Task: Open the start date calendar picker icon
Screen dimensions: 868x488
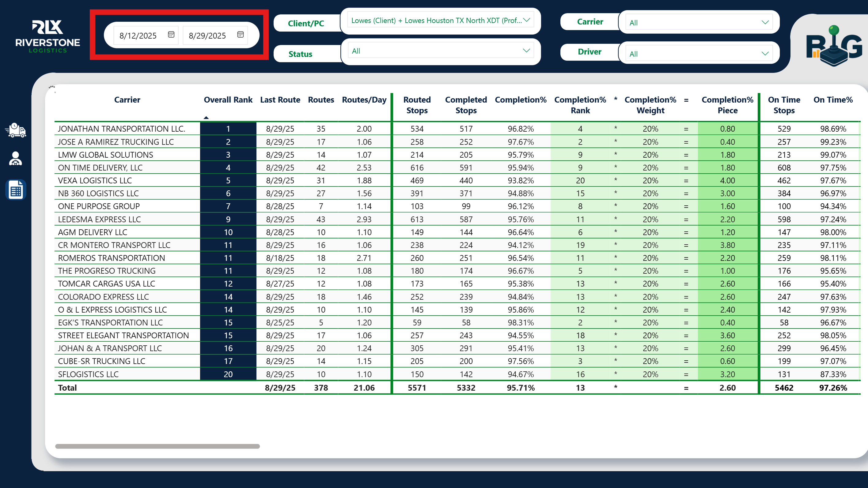Action: [x=171, y=34]
